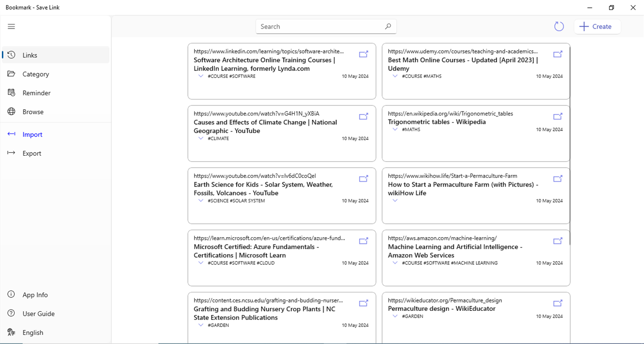This screenshot has height=344, width=644.
Task: Open the Permaculture Farm wikiHow link icon
Action: pyautogui.click(x=557, y=179)
